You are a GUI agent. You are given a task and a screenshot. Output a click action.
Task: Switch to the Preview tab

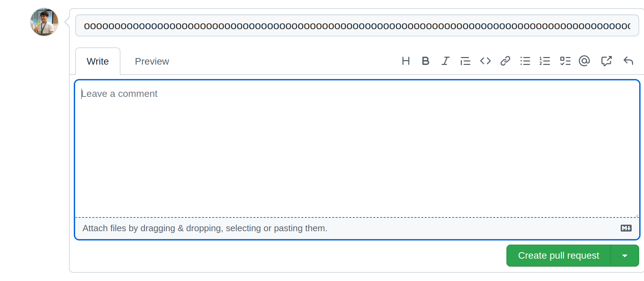point(152,61)
